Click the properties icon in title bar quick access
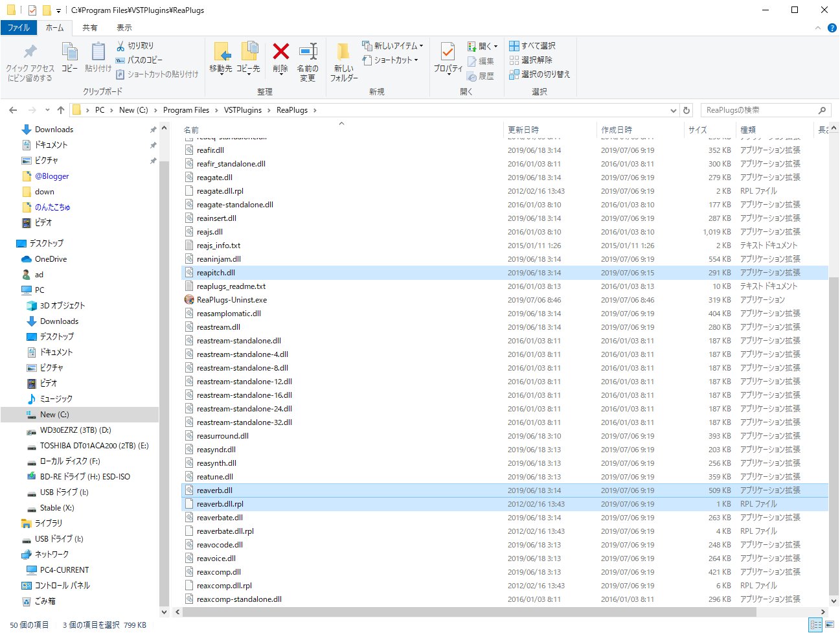This screenshot has height=633, width=840. pos(33,10)
